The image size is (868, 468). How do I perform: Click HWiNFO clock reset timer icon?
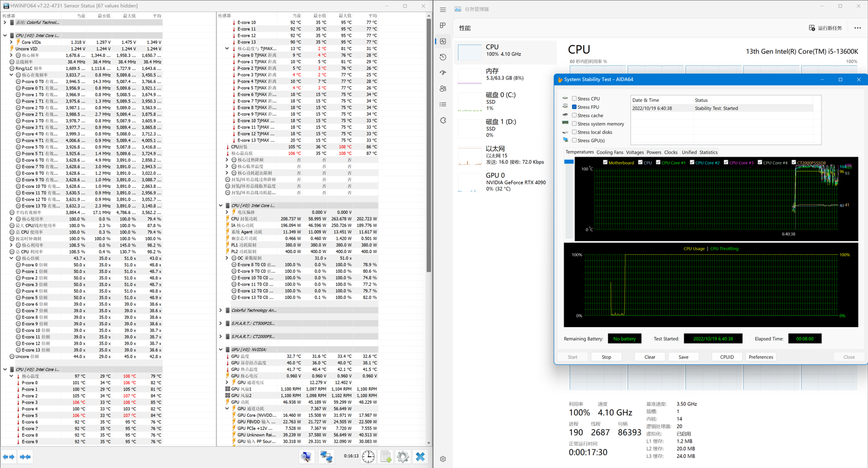368,457
